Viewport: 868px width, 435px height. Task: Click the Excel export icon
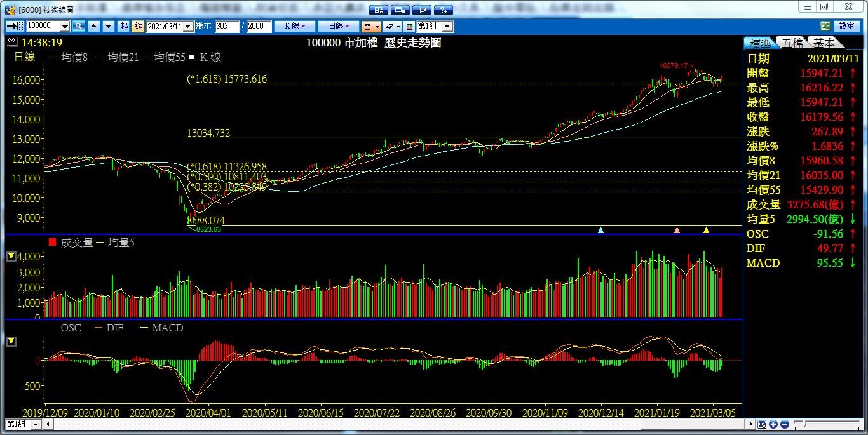pos(825,26)
